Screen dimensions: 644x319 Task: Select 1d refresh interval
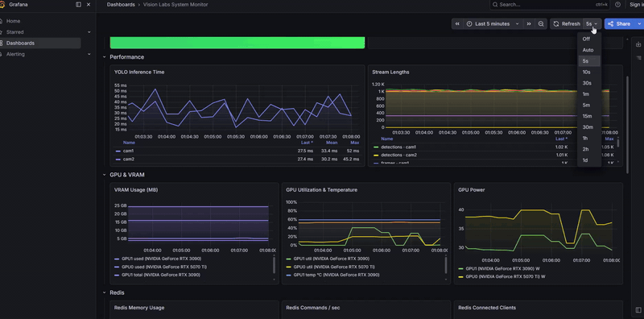click(x=589, y=160)
